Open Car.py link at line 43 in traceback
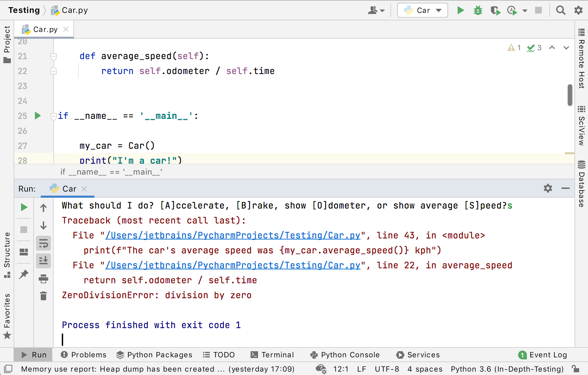Screen dimensions: 588x375 click(233, 235)
